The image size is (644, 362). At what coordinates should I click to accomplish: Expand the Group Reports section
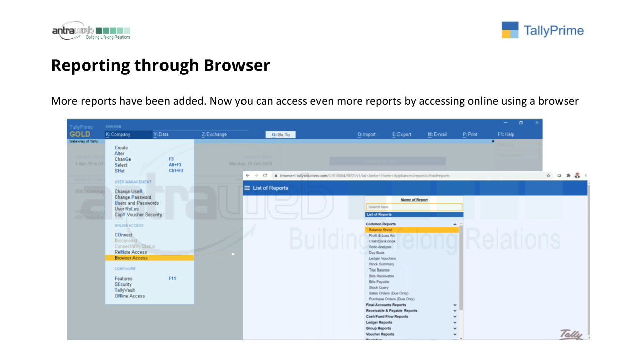pyautogui.click(x=455, y=328)
